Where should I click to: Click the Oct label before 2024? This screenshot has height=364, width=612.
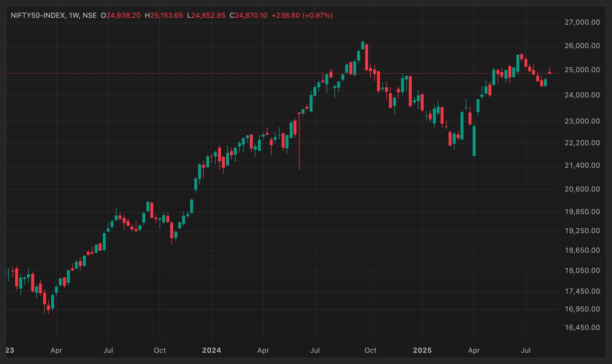click(160, 350)
